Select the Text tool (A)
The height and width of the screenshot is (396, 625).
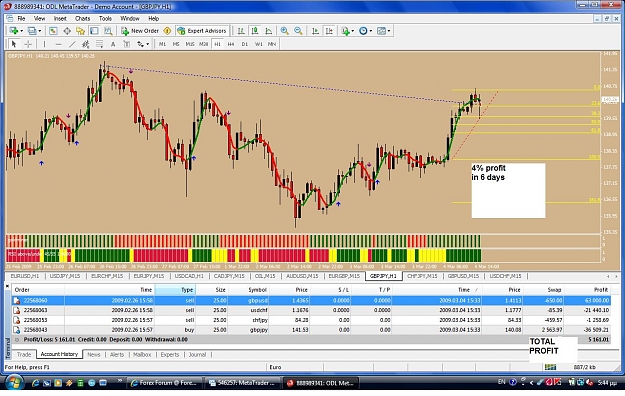click(113, 44)
